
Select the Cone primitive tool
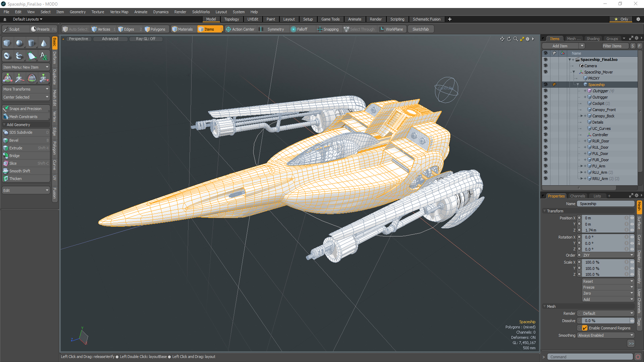[44, 43]
